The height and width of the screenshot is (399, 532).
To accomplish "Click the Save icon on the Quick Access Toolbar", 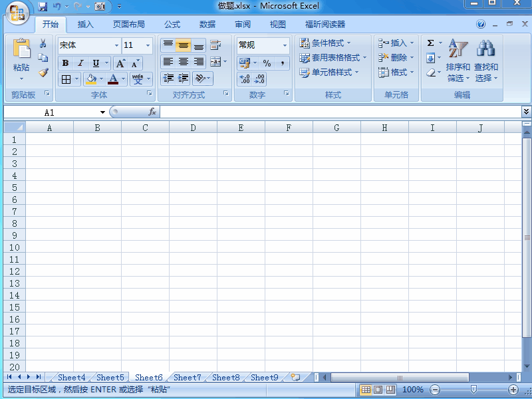I will coord(43,5).
